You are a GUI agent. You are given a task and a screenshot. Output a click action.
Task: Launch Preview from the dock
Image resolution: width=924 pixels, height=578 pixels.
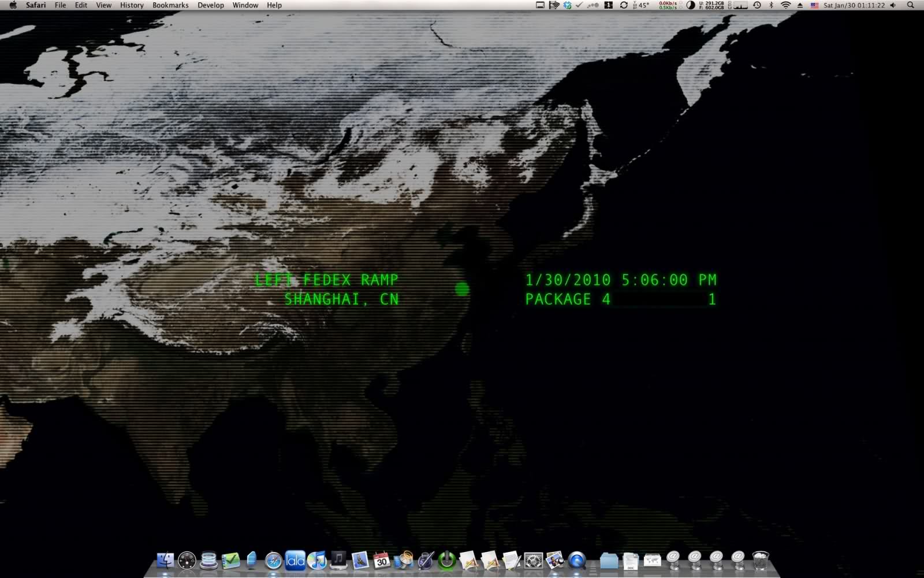click(555, 560)
